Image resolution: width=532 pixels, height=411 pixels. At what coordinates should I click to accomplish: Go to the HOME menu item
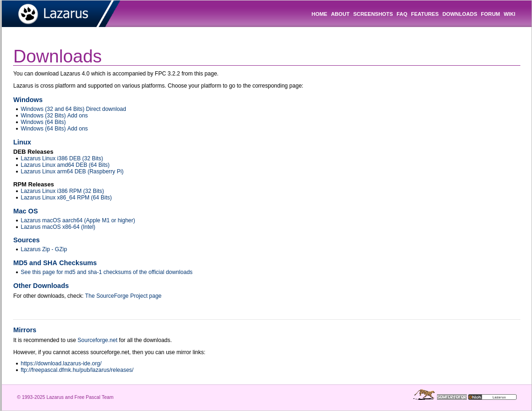319,14
